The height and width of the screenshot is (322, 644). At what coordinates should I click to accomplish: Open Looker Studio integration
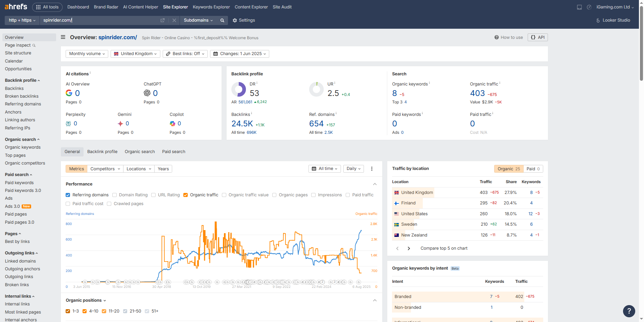(613, 20)
